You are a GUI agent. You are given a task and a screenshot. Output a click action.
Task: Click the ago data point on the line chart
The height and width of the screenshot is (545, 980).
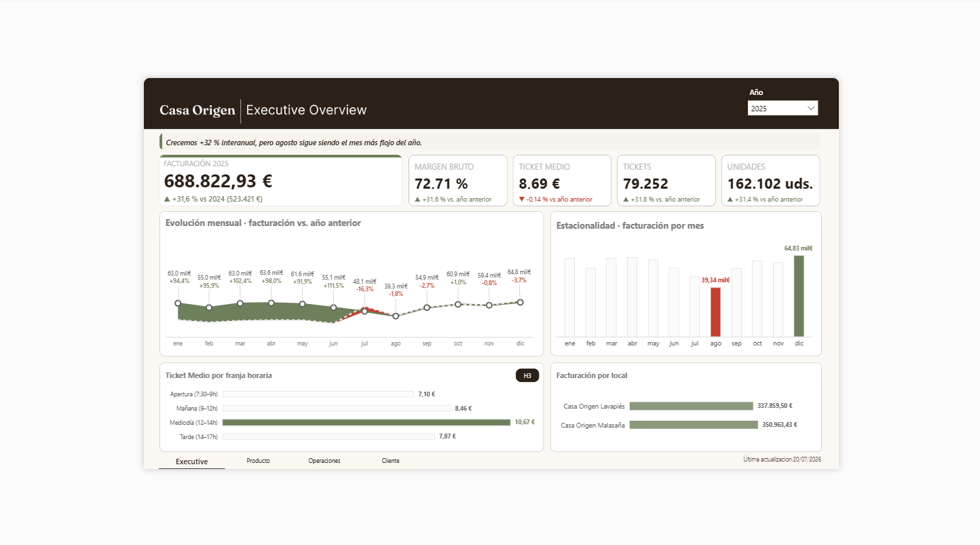click(396, 316)
